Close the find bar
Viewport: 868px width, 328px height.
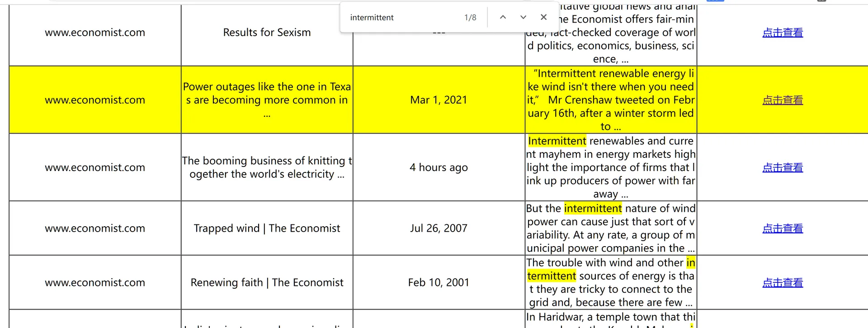(543, 17)
